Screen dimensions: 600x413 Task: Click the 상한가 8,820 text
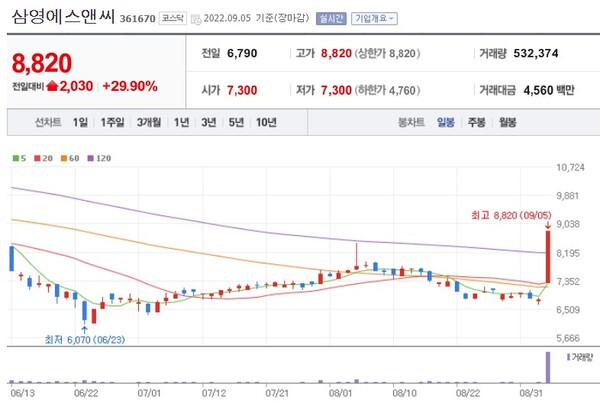387,53
